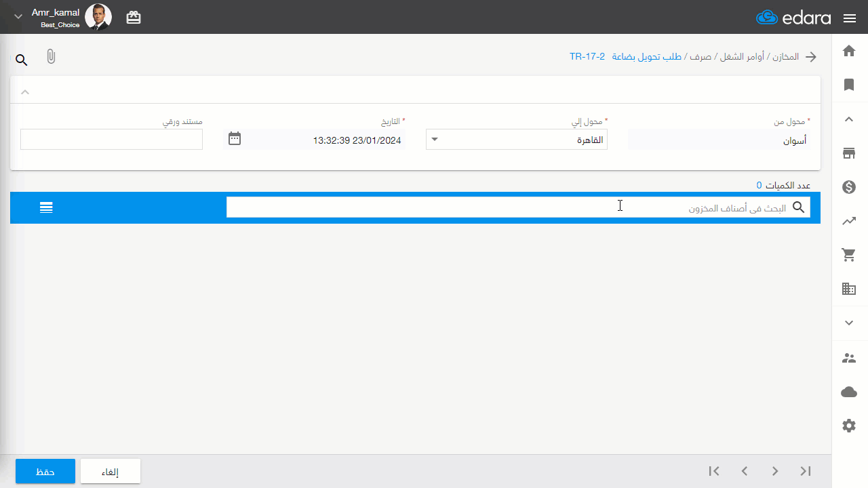Screen dimensions: 868x488
Task: Open the blue bar list menu icon
Action: tap(46, 207)
